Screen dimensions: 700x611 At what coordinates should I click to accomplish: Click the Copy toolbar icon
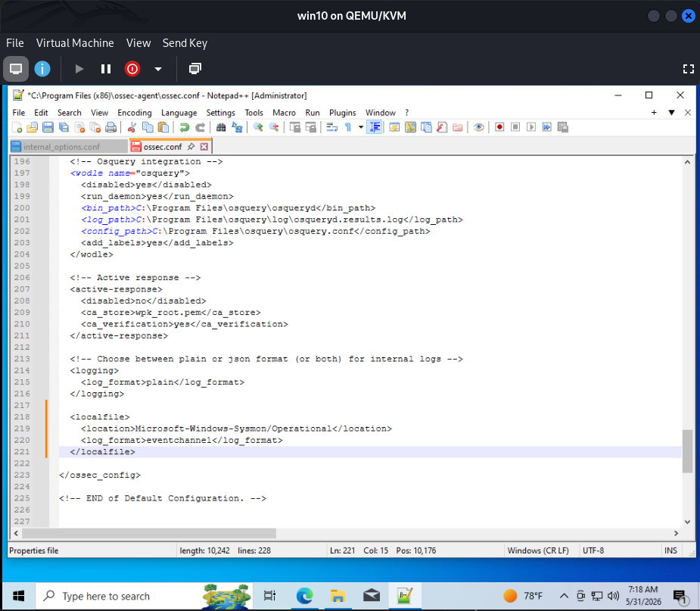[148, 127]
